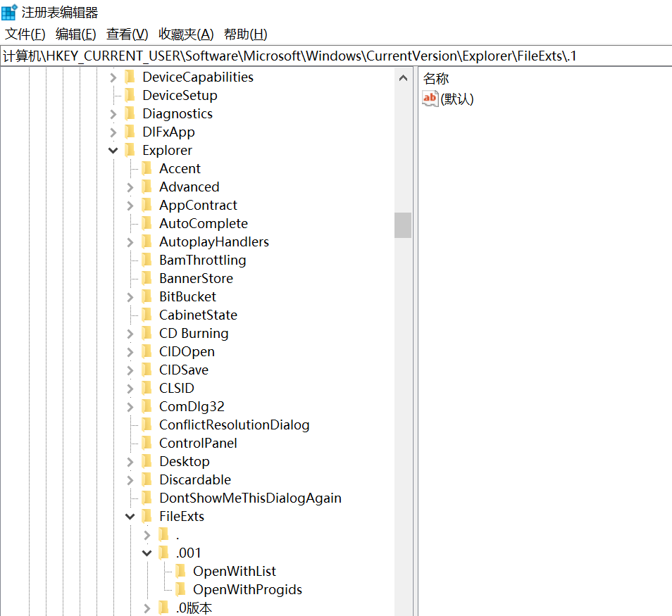Click the .001 folder icon
Viewport: 672px width, 616px height.
tap(163, 553)
